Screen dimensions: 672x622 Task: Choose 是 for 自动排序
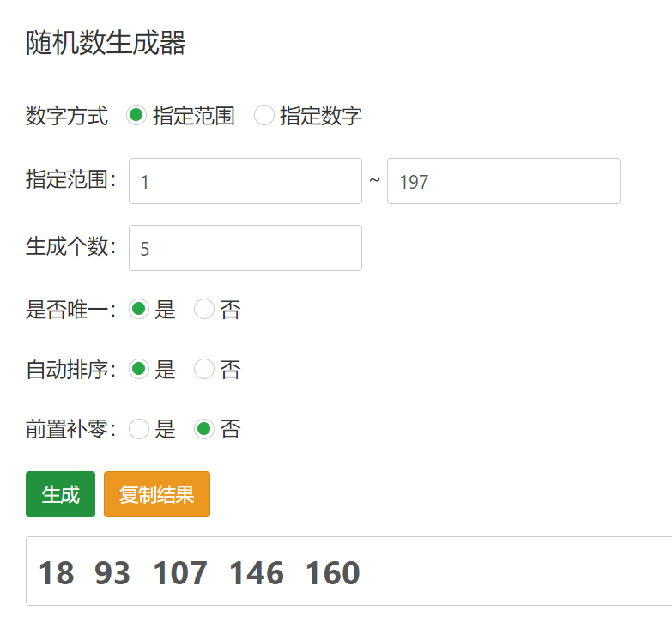tap(139, 369)
